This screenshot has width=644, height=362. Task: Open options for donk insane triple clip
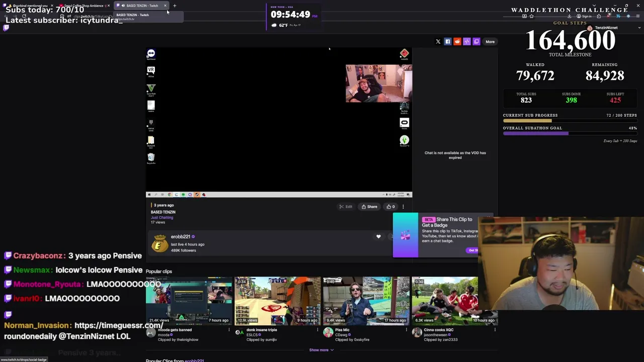click(x=317, y=330)
